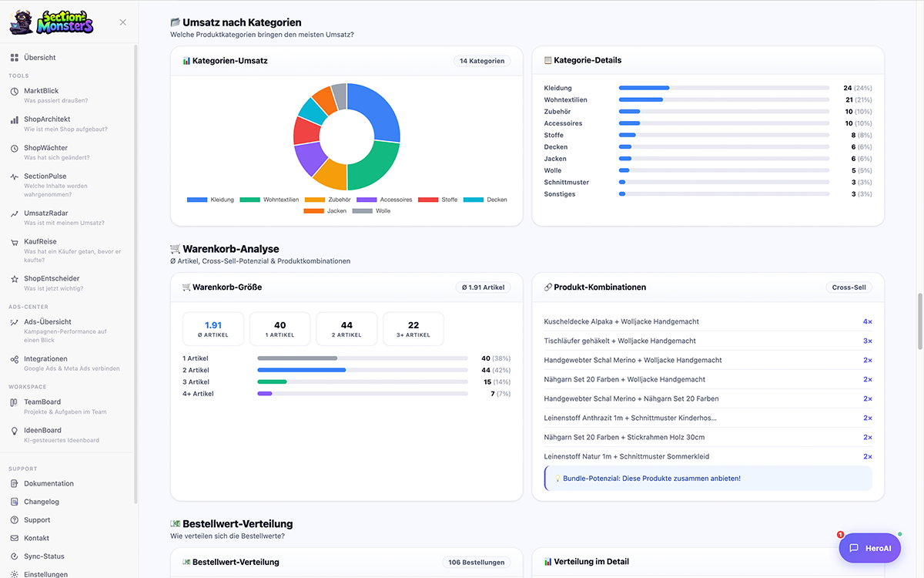
Task: Click the 2 Artikel blue bar
Action: click(301, 370)
